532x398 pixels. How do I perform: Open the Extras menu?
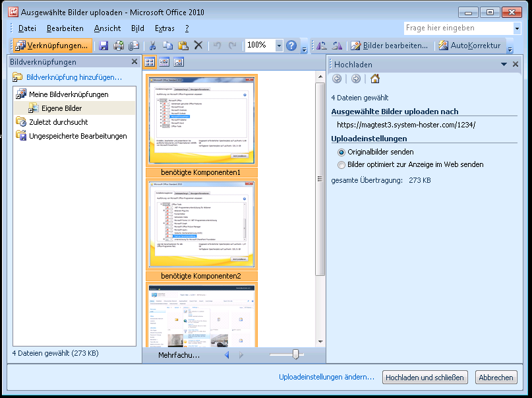point(165,28)
